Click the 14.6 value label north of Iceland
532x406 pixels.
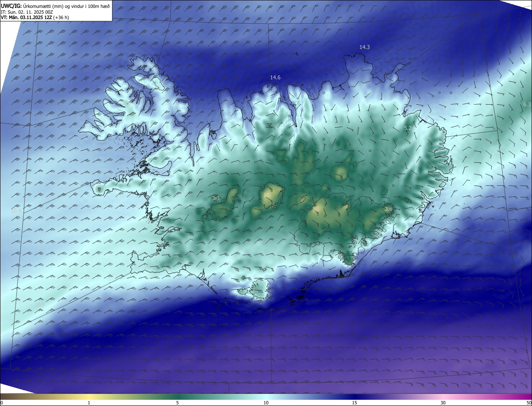coord(275,78)
